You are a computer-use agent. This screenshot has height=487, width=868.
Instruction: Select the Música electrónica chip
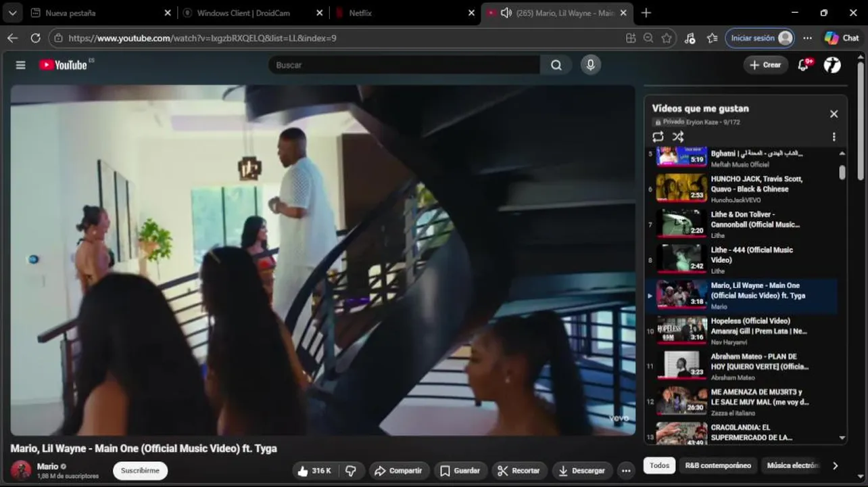point(792,465)
